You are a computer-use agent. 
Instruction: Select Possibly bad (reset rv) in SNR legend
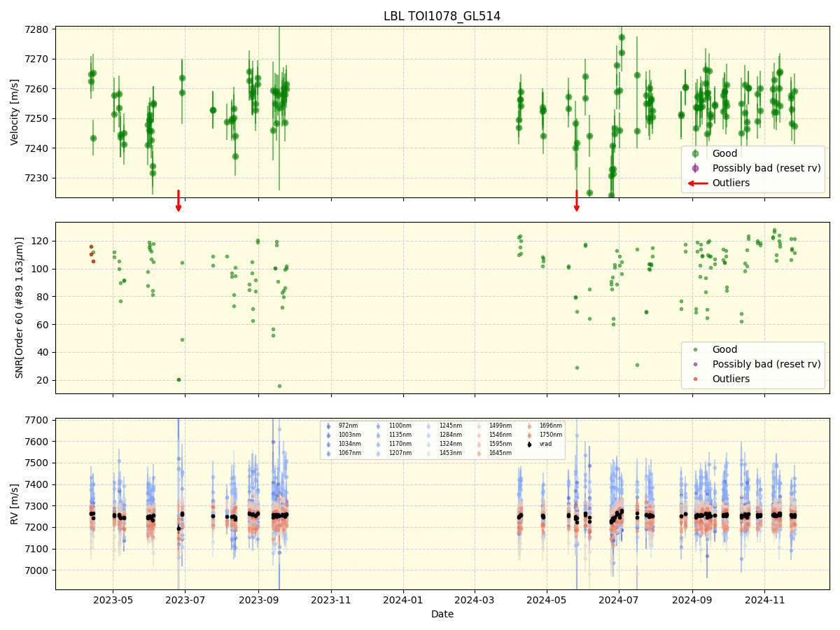[x=766, y=364]
